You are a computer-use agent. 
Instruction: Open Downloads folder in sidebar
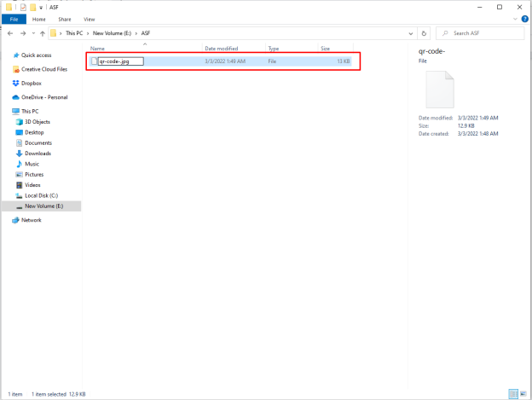(x=38, y=154)
